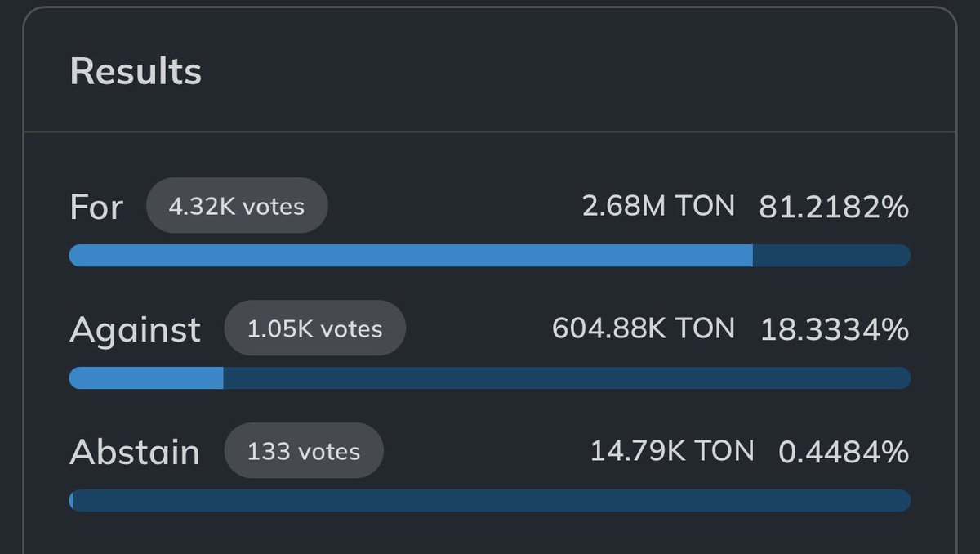Select the Against vote label
980x554 pixels.
tap(136, 329)
